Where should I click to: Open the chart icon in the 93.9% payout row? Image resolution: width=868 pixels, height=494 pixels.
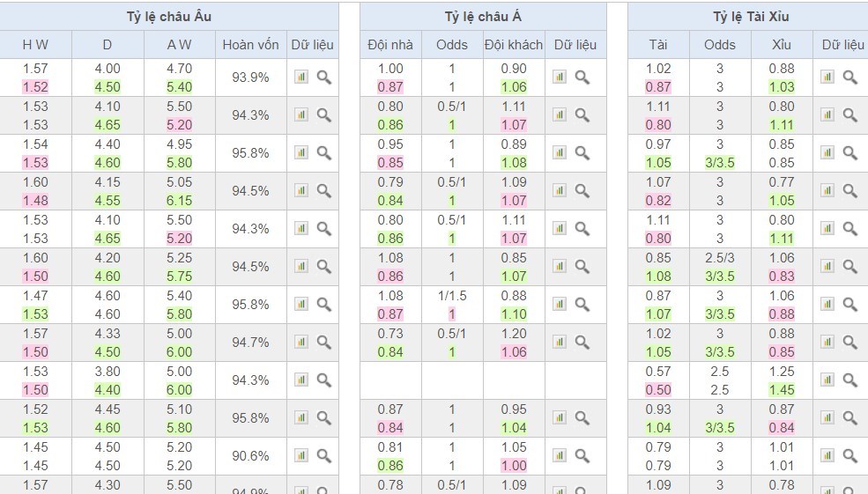tap(301, 77)
